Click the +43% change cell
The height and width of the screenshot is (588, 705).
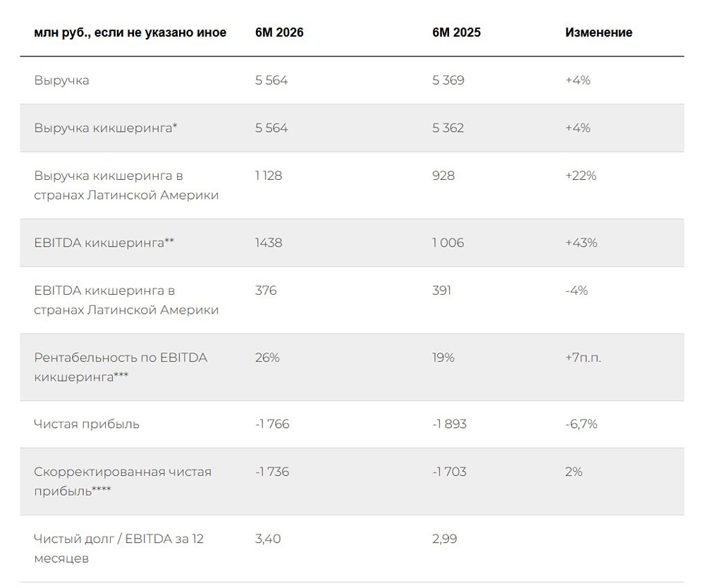click(x=582, y=243)
